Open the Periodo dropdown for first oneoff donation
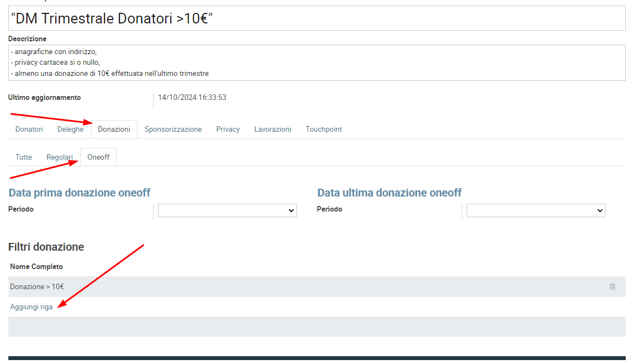Image resolution: width=633 pixels, height=364 pixels. [x=227, y=210]
